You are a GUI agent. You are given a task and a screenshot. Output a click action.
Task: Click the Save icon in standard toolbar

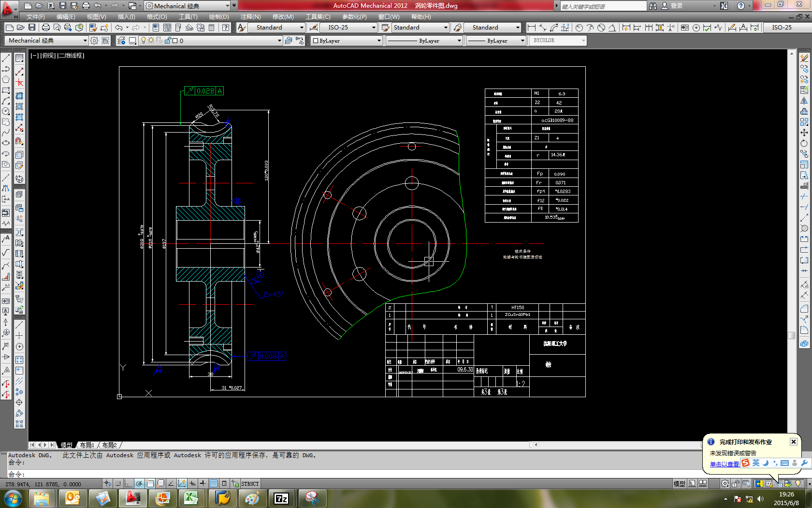point(32,28)
